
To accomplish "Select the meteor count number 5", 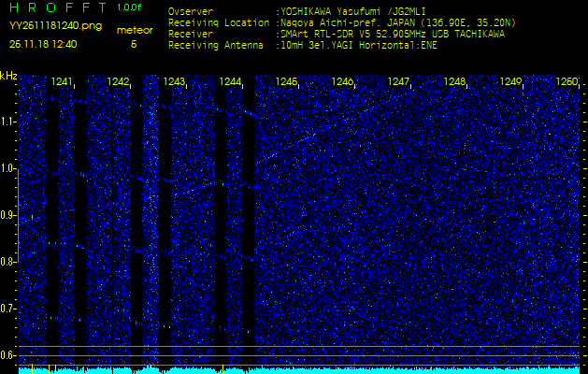I will pos(134,44).
